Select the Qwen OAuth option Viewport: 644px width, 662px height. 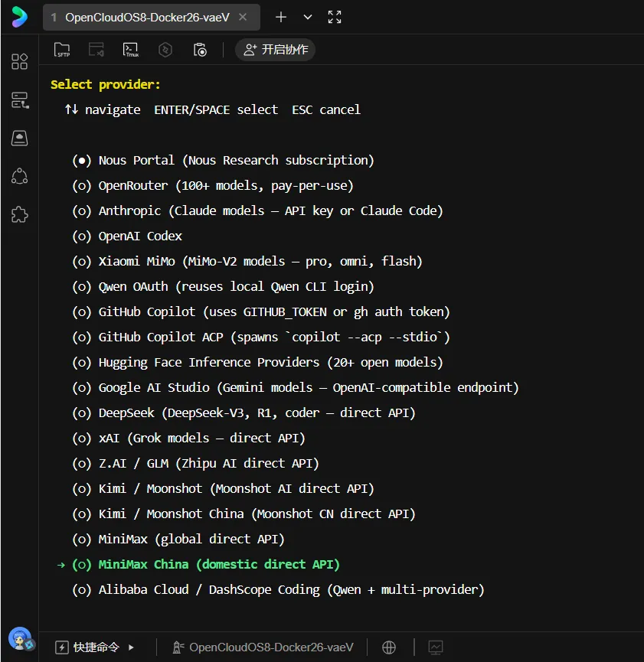[223, 287]
